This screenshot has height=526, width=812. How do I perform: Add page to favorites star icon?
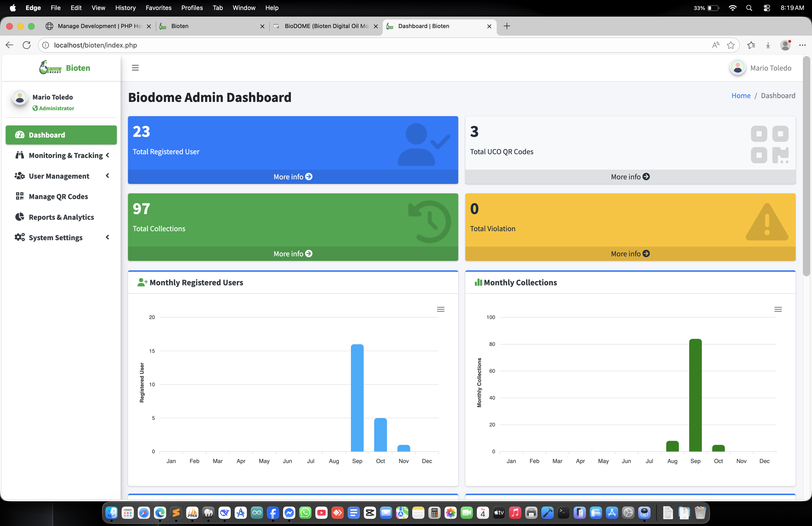tap(731, 45)
